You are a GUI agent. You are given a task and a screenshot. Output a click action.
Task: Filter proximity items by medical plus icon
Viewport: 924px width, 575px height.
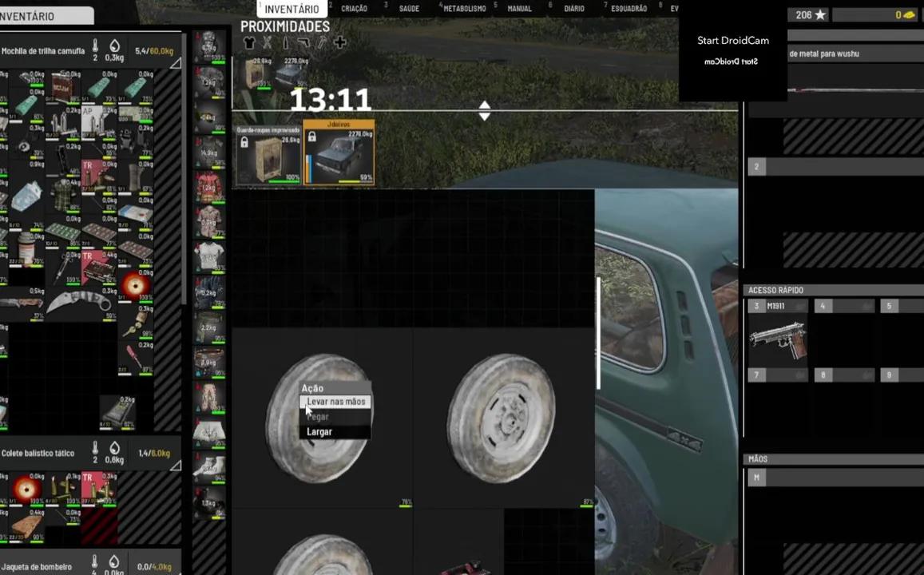(340, 42)
